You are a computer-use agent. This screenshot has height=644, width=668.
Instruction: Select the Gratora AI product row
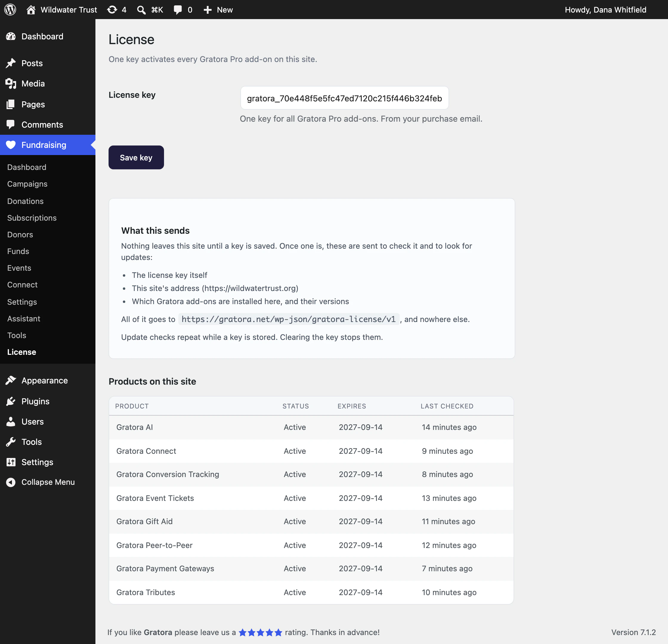click(x=311, y=427)
